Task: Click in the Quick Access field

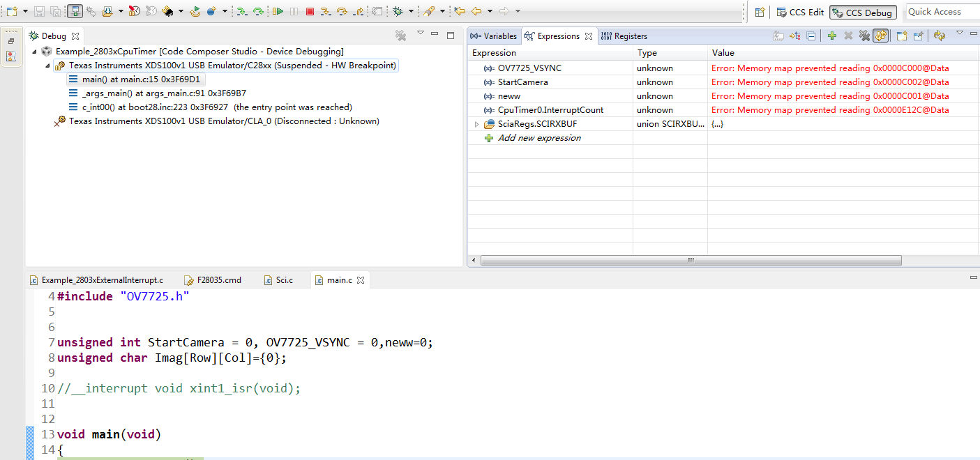Action: [x=942, y=12]
